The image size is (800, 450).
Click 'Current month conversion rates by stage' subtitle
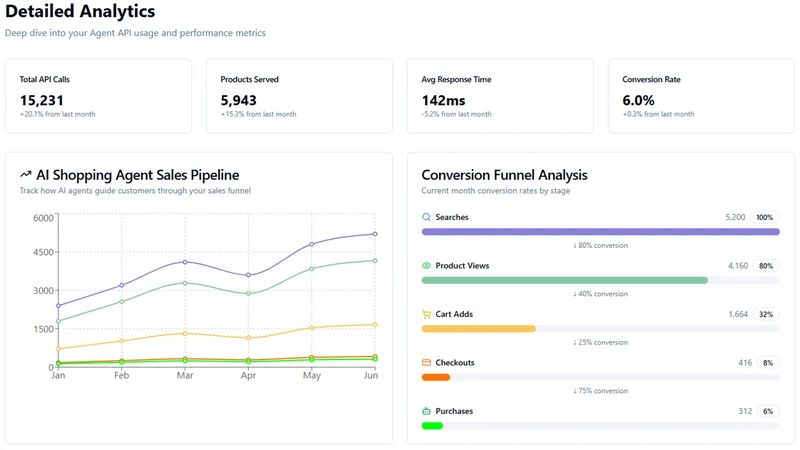[496, 191]
